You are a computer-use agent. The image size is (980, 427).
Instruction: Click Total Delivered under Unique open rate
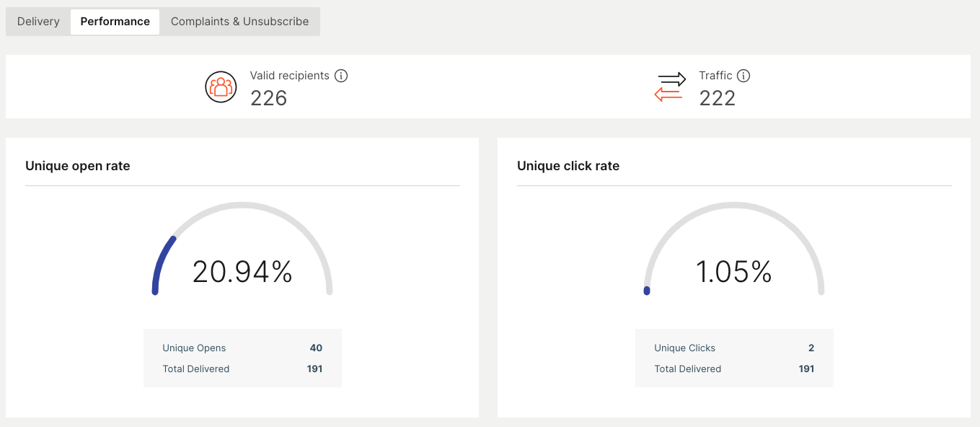tap(195, 369)
